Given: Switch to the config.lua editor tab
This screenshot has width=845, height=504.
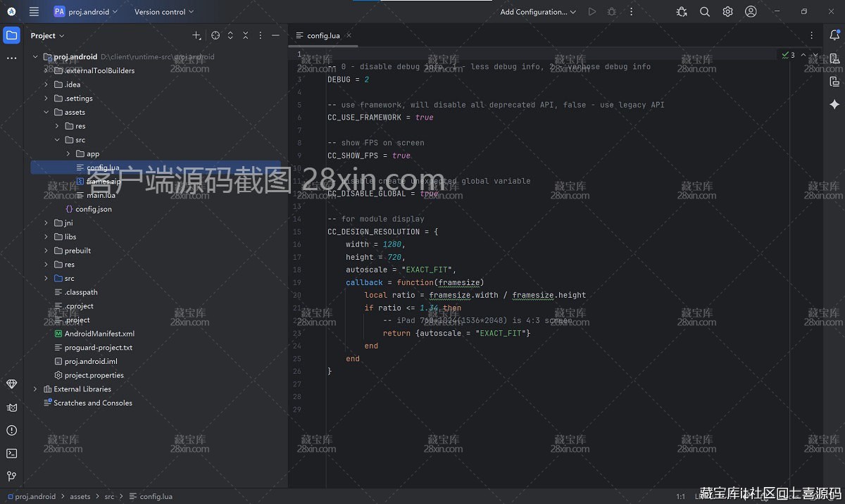Looking at the screenshot, I should [x=323, y=35].
